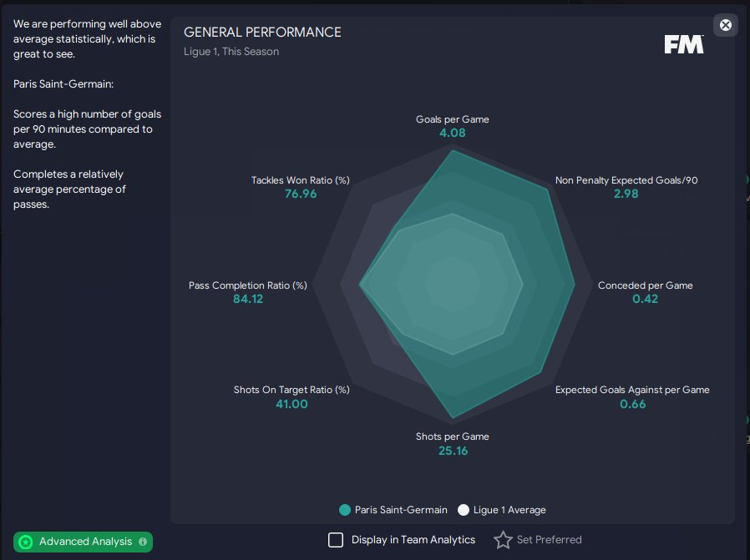This screenshot has width=750, height=560.
Task: Click the FM logo
Action: point(684,44)
